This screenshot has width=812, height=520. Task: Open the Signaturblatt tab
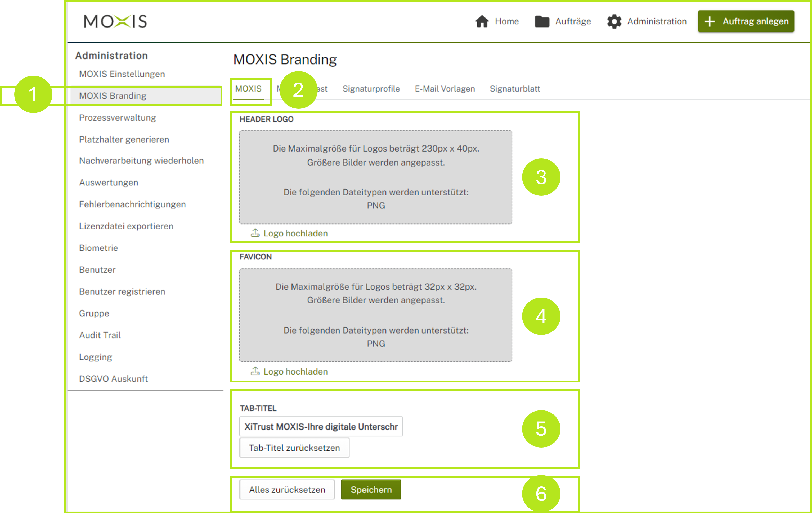[x=515, y=89]
